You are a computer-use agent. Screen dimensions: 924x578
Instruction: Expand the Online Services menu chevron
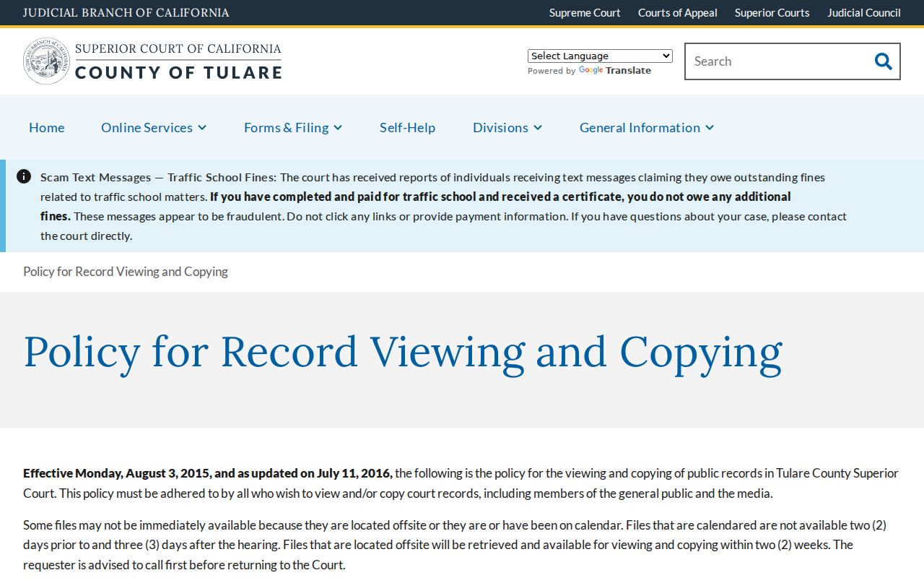(x=202, y=128)
